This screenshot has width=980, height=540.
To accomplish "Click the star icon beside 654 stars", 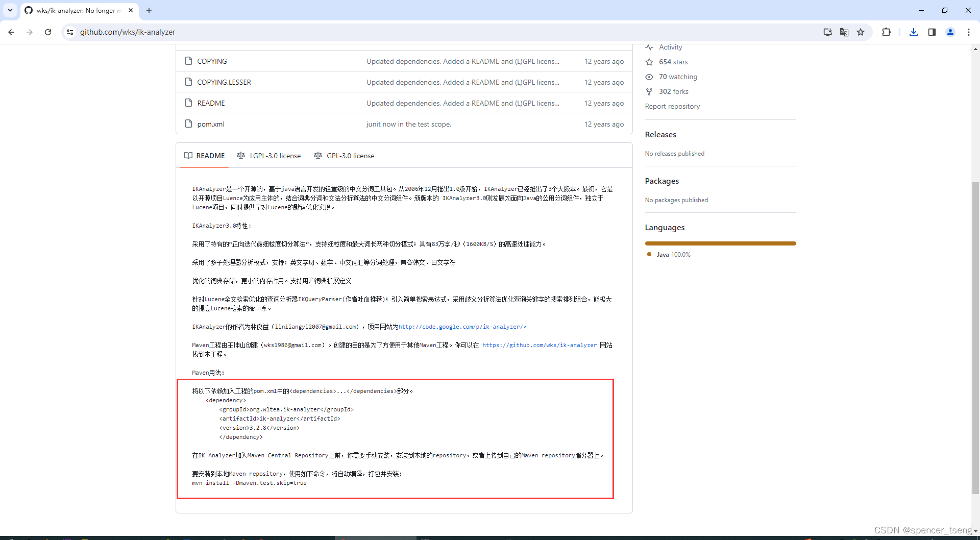I will pos(649,62).
